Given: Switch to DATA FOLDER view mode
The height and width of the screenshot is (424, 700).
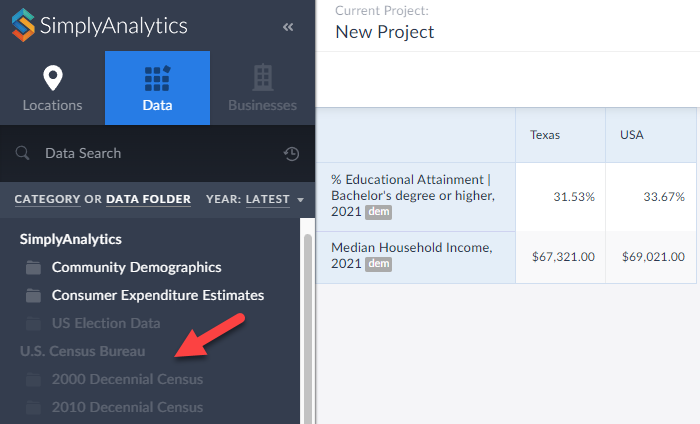Looking at the screenshot, I should 148,199.
